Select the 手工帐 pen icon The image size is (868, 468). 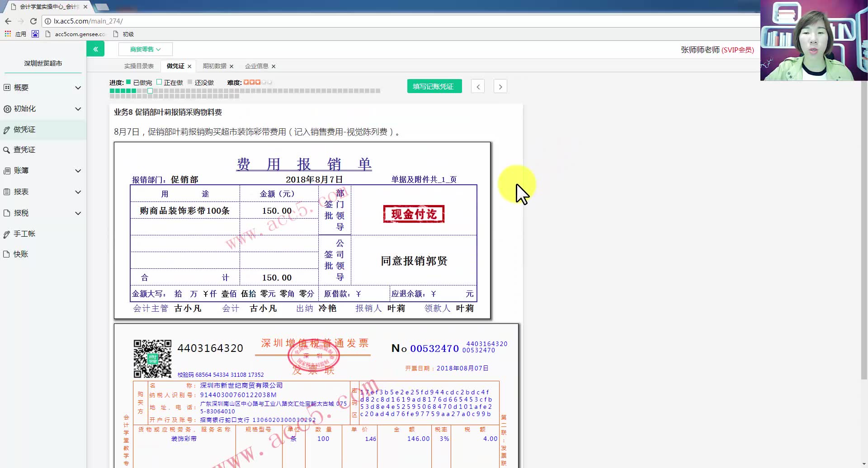[x=6, y=234]
